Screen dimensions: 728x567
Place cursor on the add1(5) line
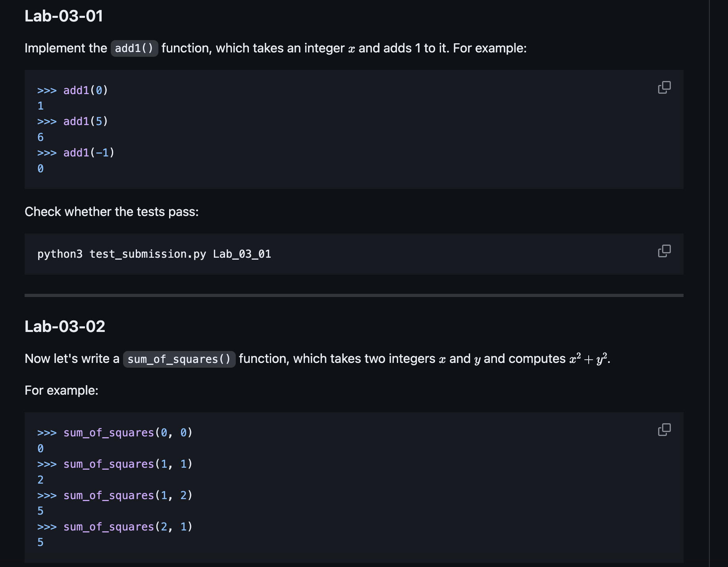[x=85, y=121]
